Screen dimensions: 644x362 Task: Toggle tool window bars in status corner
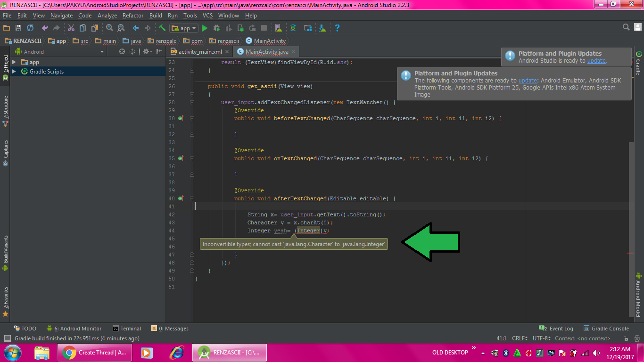point(7,338)
